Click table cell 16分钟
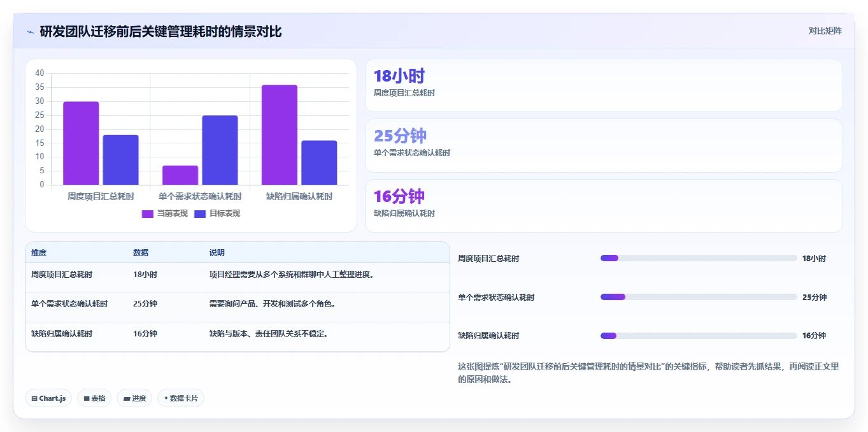868x432 pixels. 145,334
